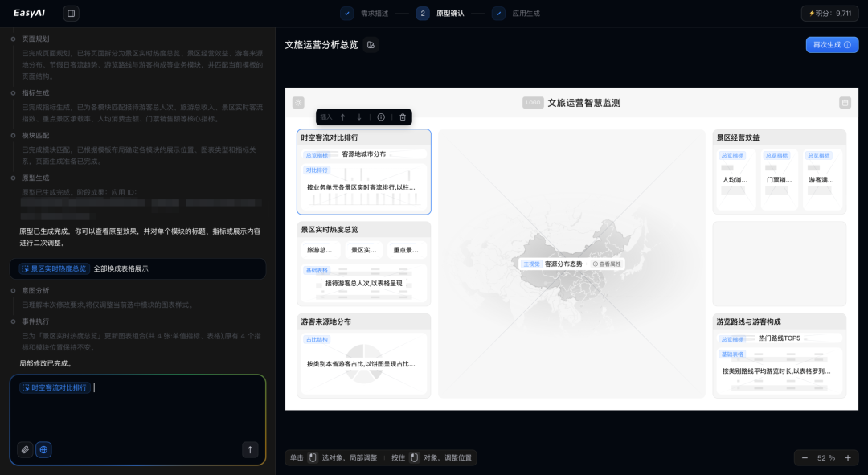
Task: Select the 对比排行 bar chart card
Action: [364, 186]
